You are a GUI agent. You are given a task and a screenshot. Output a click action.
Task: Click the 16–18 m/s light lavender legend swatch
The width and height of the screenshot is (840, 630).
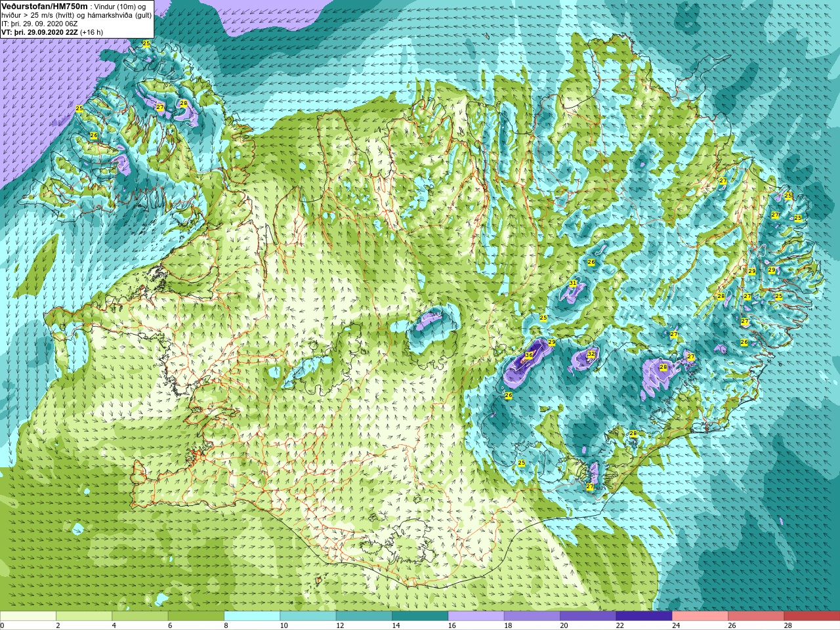click(x=476, y=616)
